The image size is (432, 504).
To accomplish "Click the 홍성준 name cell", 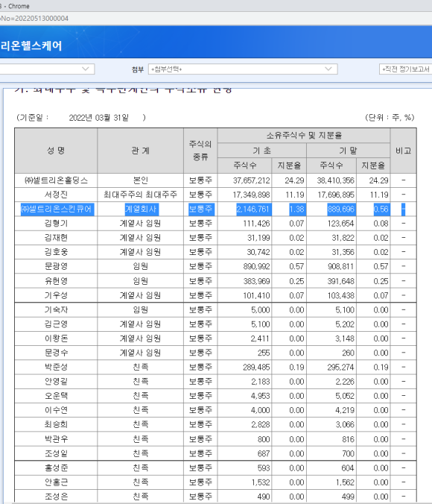I will [x=56, y=468].
